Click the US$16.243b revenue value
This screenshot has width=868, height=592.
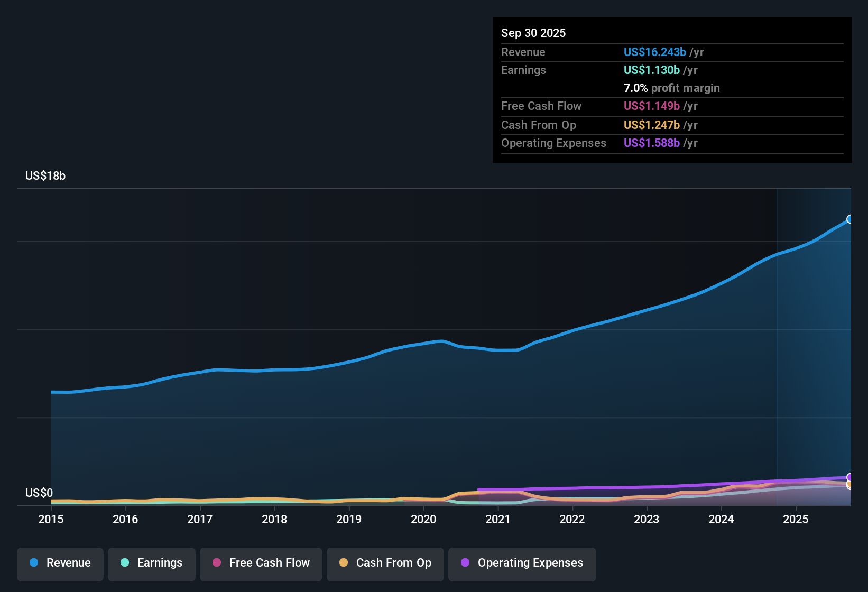pos(655,52)
